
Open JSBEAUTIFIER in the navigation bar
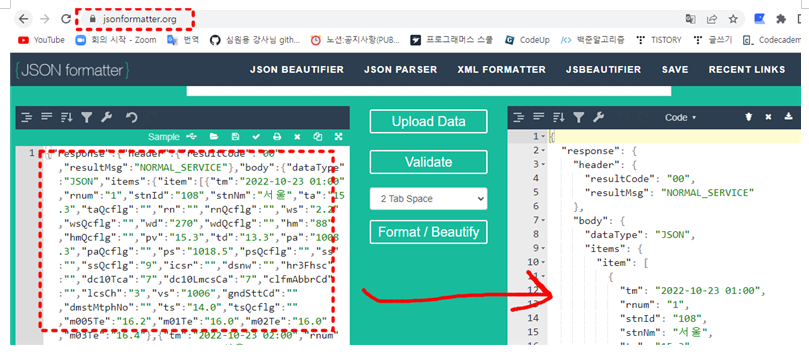[603, 70]
